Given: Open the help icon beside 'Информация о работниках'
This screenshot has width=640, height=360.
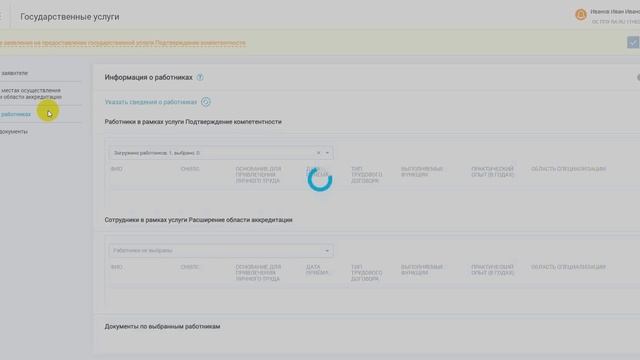Looking at the screenshot, I should (200, 77).
